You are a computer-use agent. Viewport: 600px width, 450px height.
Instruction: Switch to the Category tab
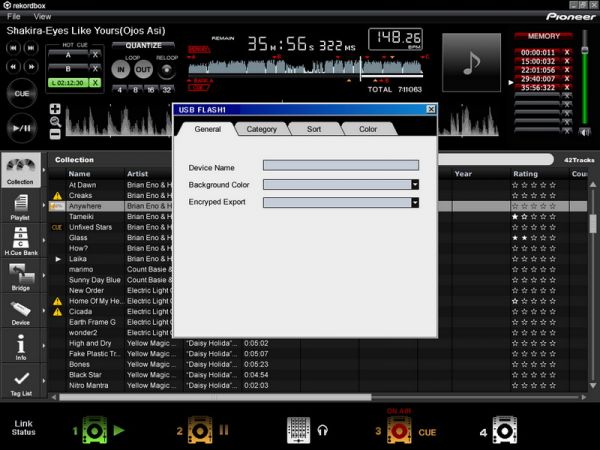coord(261,129)
